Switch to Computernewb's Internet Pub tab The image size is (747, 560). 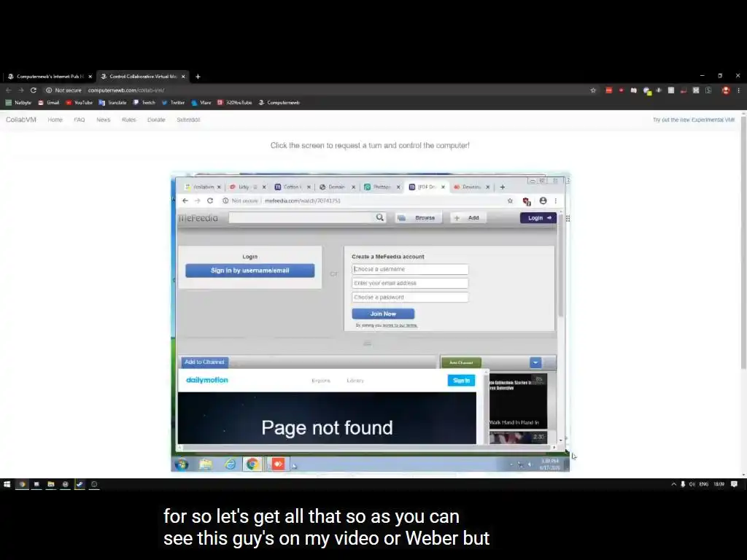coord(50,77)
